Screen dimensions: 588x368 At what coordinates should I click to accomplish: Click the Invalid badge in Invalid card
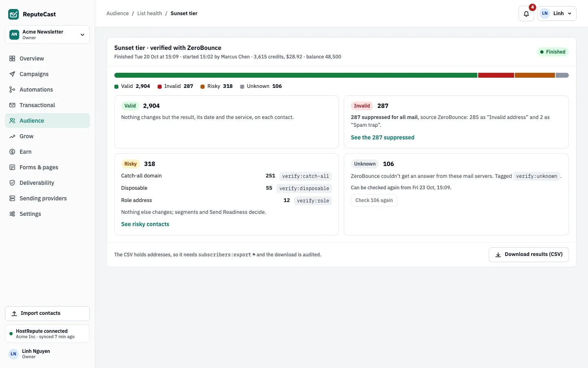362,106
